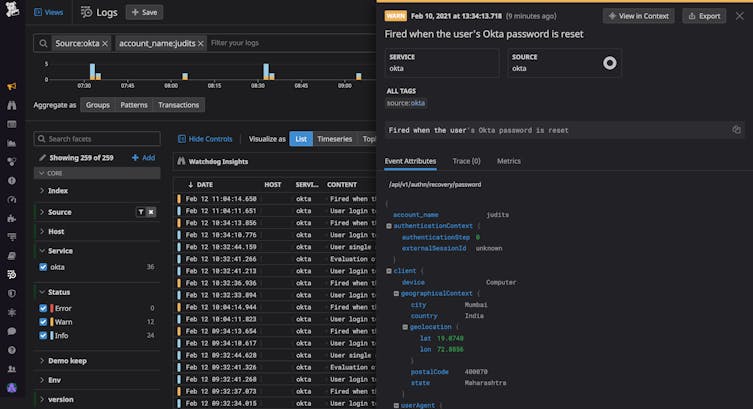The width and height of the screenshot is (753, 409).
Task: Click the megaphone icon in left sidebar
Action: tap(11, 87)
